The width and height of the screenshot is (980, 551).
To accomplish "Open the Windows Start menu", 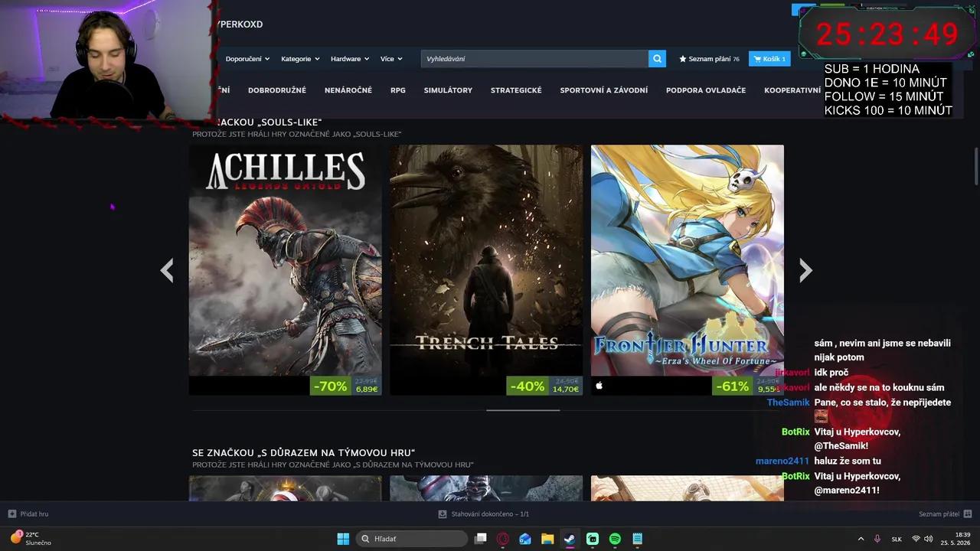I will pyautogui.click(x=343, y=539).
